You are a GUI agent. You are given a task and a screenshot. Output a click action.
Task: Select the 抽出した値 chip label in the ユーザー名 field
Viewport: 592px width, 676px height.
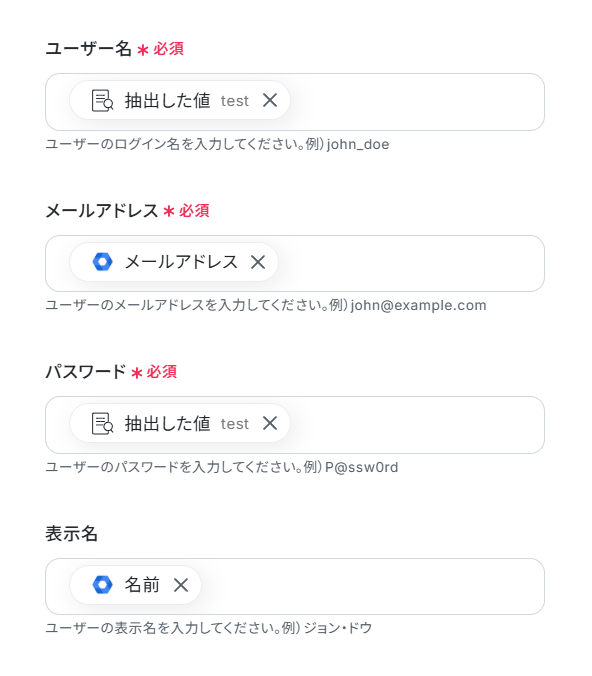pos(168,100)
